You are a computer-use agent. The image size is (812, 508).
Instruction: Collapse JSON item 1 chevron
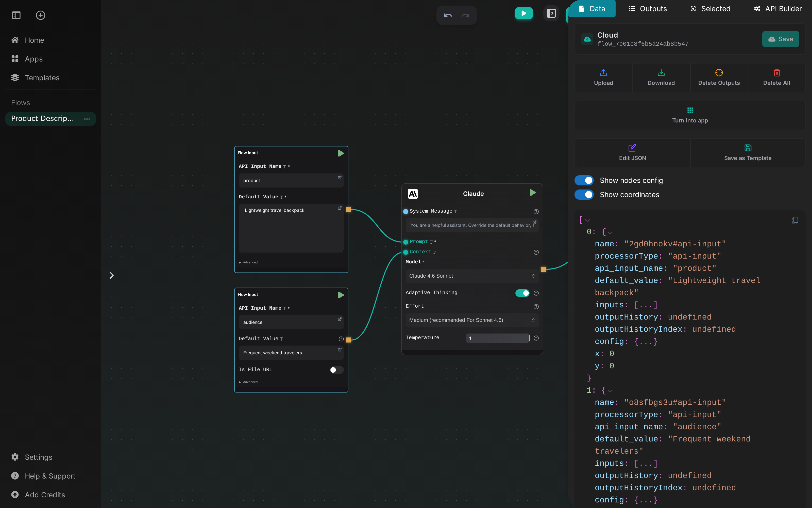610,391
